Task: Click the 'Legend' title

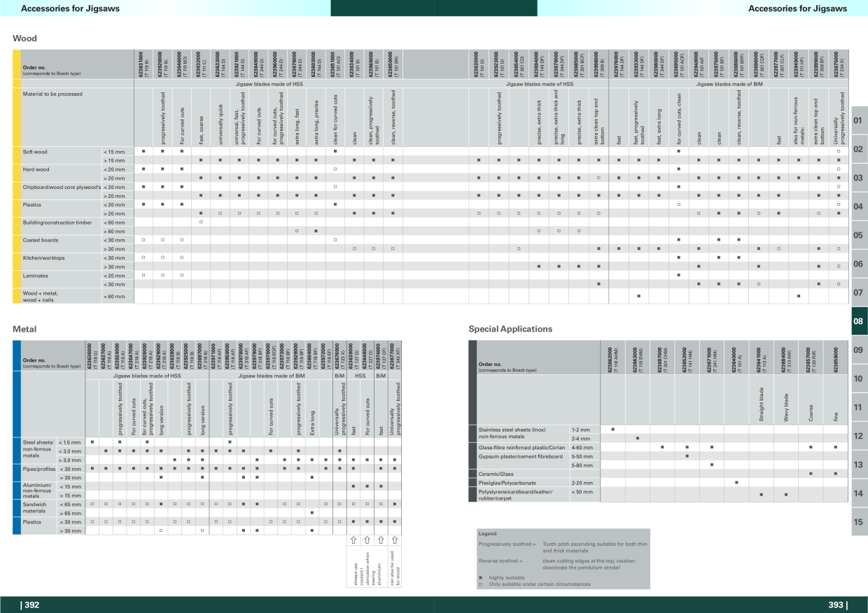Action: [487, 534]
